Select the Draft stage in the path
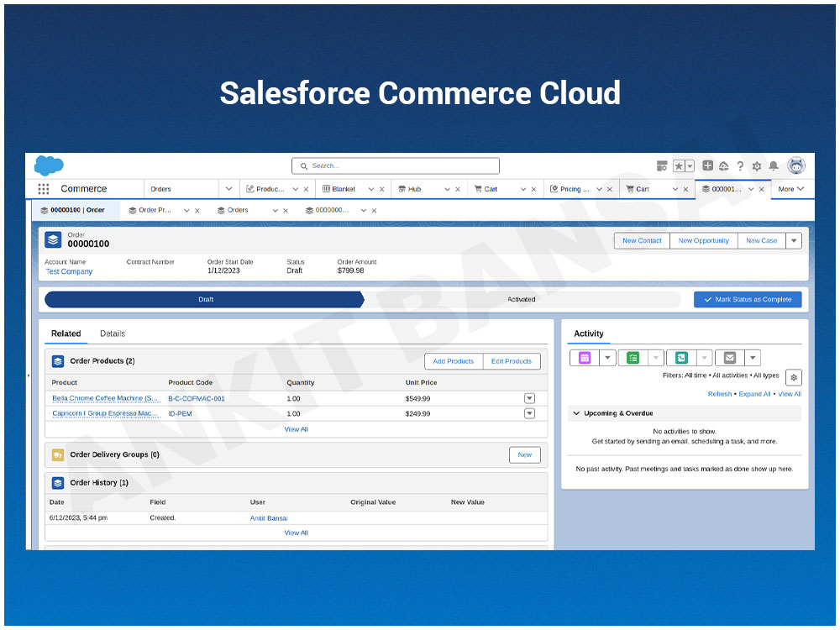 (205, 300)
